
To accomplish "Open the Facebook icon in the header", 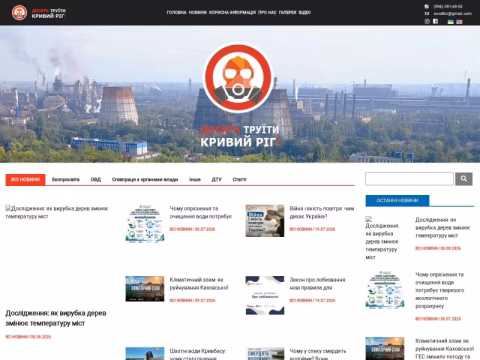I will pyautogui.click(x=435, y=21).
